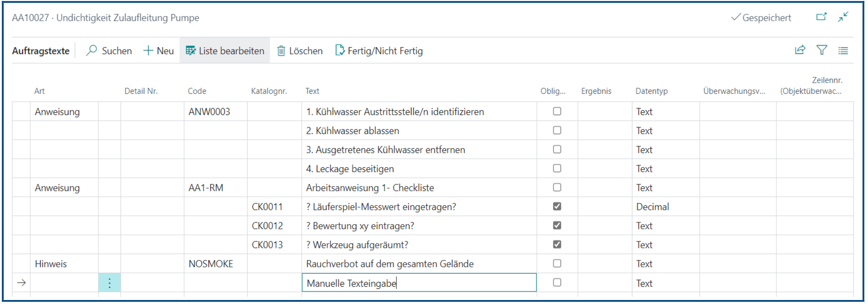Image resolution: width=868 pixels, height=304 pixels.
Task: Click the row arrow indicator of last line
Action: click(22, 283)
